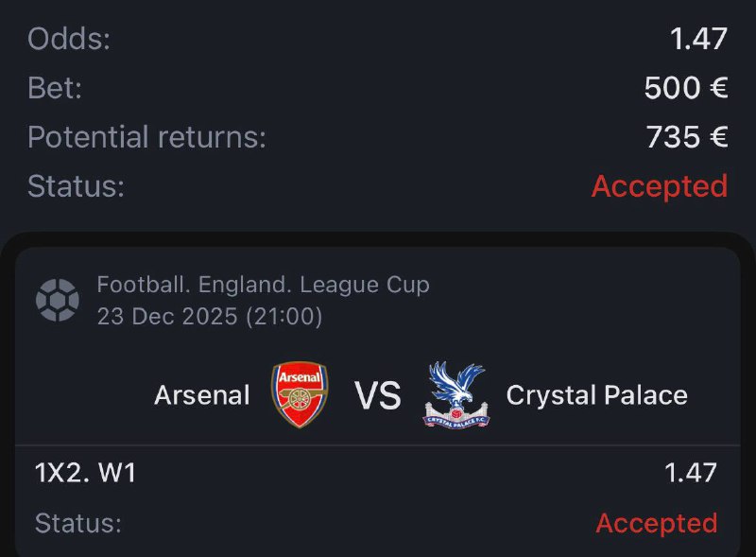The height and width of the screenshot is (557, 756).
Task: Tap the 735 € potential returns value
Action: tap(686, 137)
